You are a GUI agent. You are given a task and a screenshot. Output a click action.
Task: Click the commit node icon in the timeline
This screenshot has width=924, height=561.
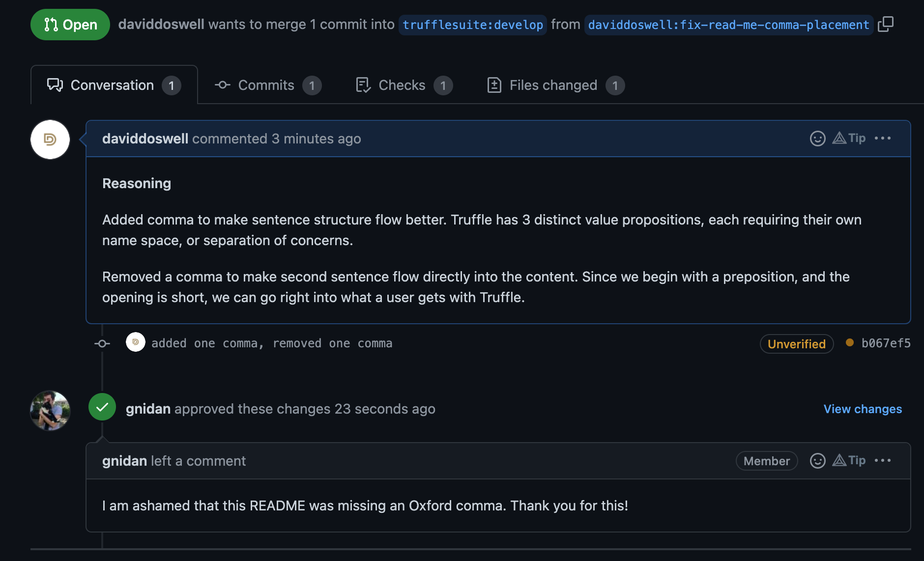pos(102,343)
